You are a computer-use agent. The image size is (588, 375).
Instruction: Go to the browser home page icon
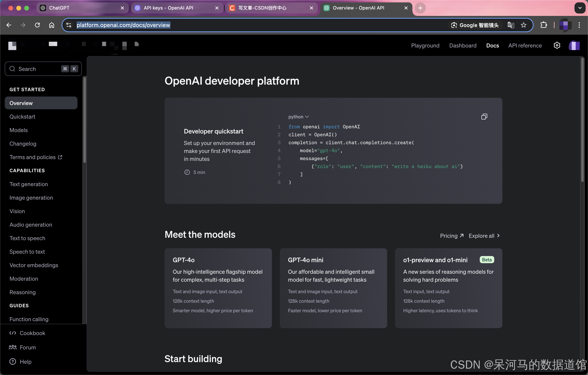pyautogui.click(x=51, y=25)
